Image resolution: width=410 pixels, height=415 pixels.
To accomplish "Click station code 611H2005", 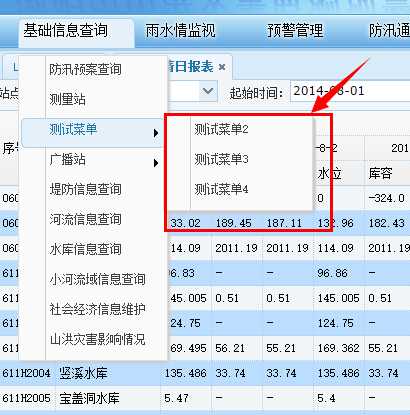I will 26,398.
